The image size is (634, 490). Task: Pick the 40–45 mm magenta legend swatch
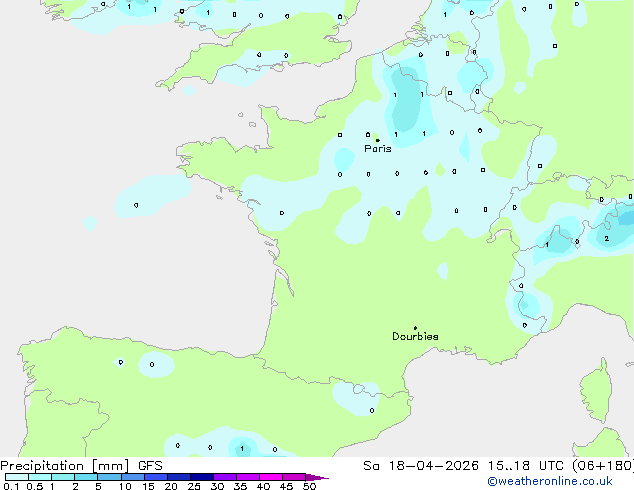[271, 477]
